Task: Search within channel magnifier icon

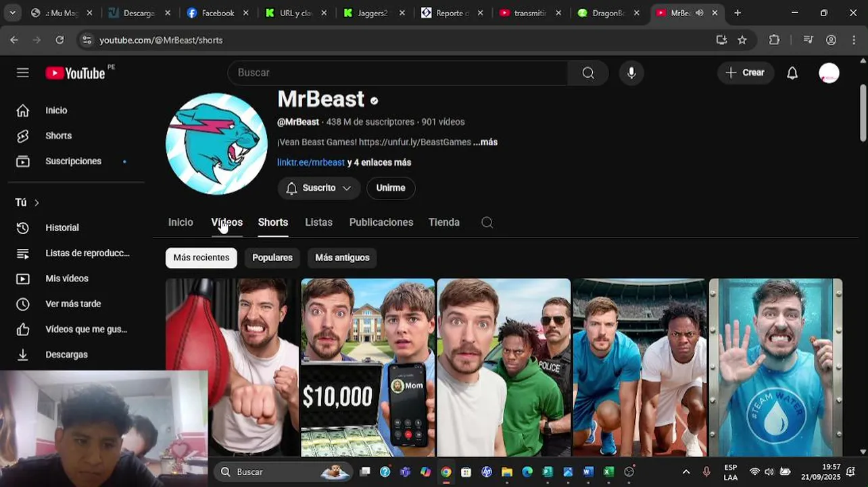Action: click(487, 223)
